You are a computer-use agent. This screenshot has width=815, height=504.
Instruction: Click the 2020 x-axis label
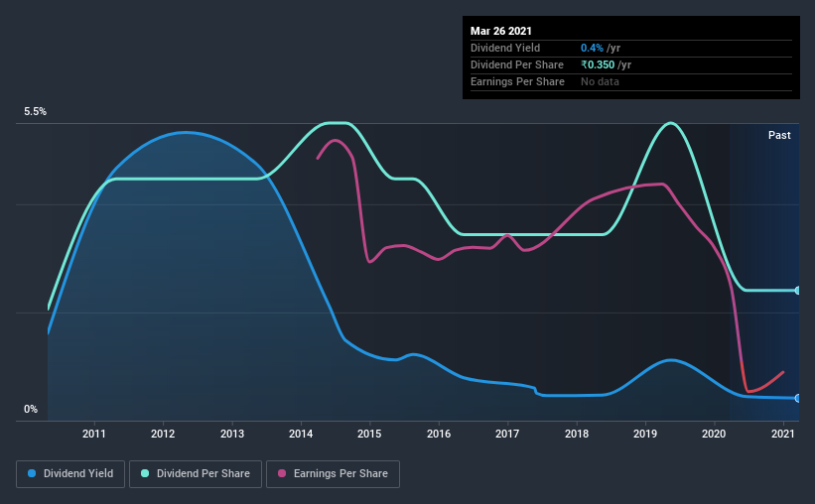714,434
